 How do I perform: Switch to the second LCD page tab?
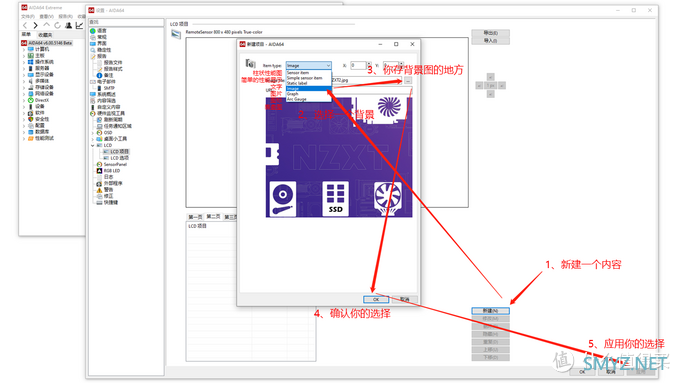click(213, 216)
